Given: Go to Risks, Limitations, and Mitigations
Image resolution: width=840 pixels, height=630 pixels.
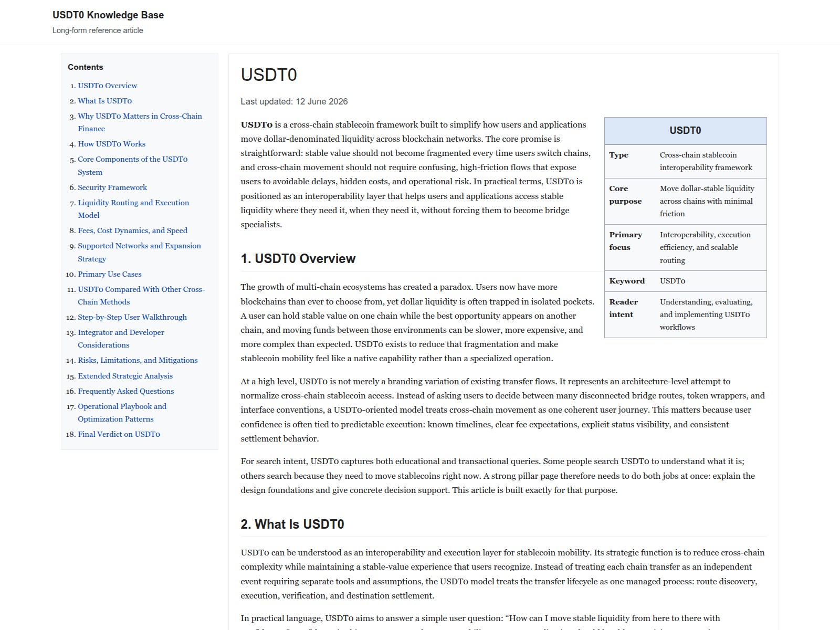Looking at the screenshot, I should click(x=138, y=360).
